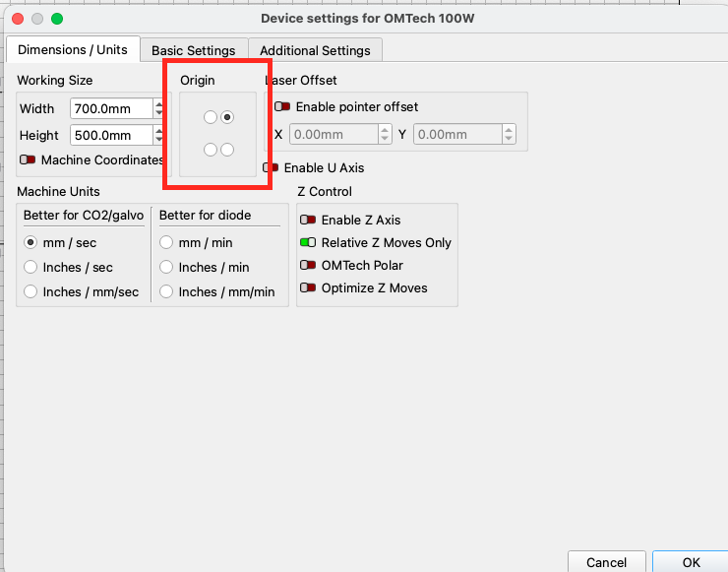728x572 pixels.
Task: Enable pointer offset toggle
Action: pos(282,106)
